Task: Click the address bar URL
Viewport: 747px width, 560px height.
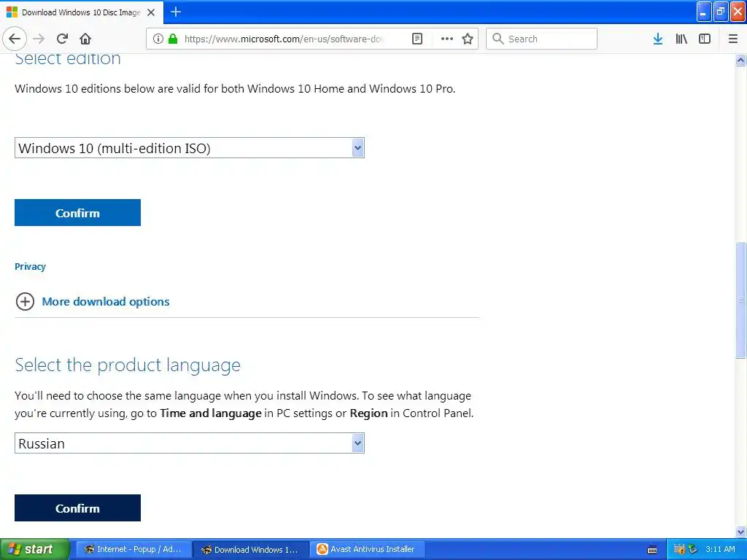Action: pos(284,39)
